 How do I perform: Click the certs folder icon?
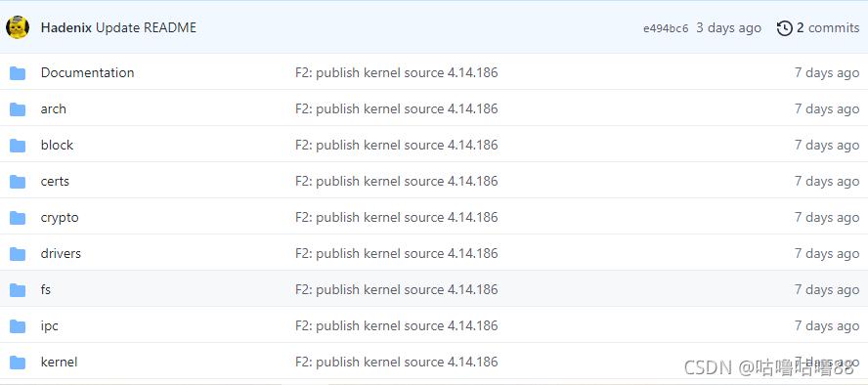(18, 182)
